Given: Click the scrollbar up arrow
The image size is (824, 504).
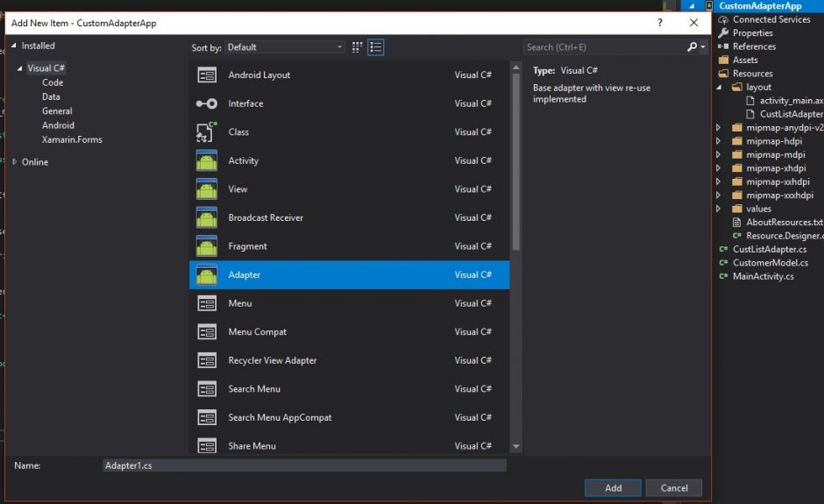Looking at the screenshot, I should [x=516, y=67].
